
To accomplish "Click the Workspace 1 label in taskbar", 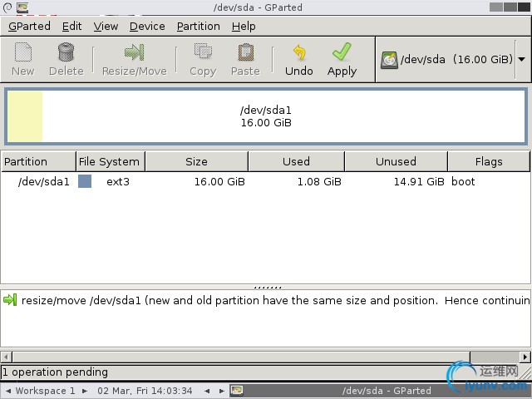I will 45,391.
